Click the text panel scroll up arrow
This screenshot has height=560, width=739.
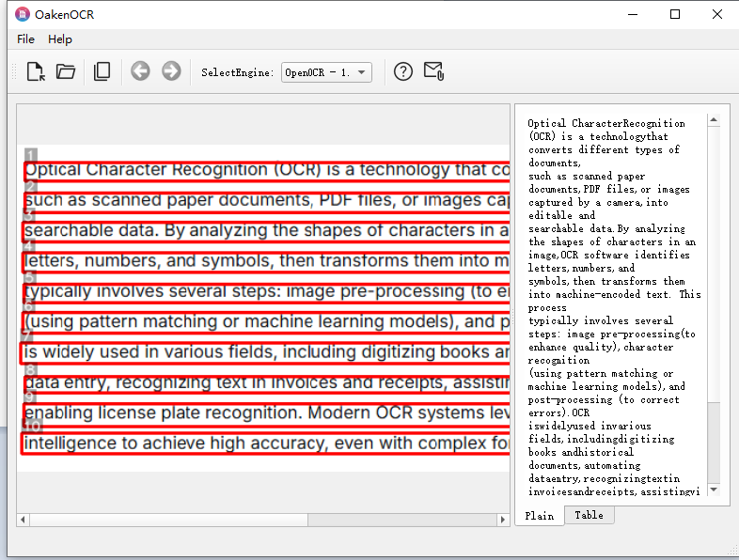pyautogui.click(x=714, y=120)
